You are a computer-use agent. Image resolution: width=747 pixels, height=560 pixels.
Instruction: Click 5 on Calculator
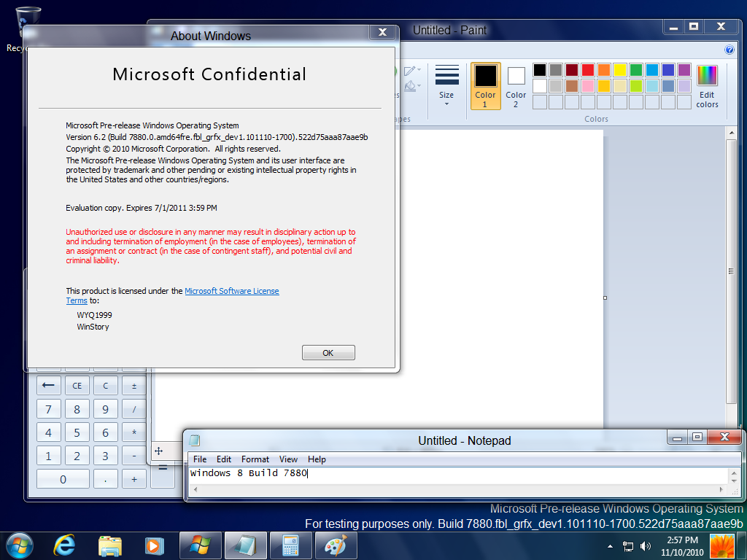77,432
